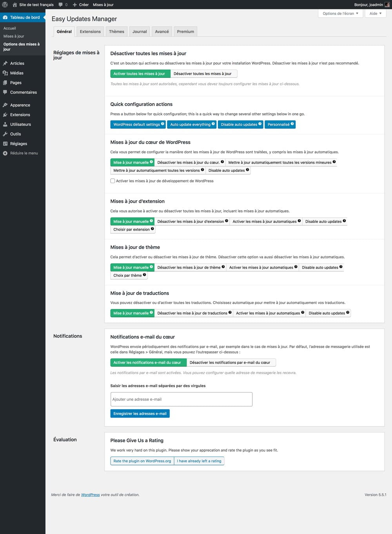This screenshot has width=392, height=534.
Task: Open the Créer menu in admin bar
Action: 81,5
